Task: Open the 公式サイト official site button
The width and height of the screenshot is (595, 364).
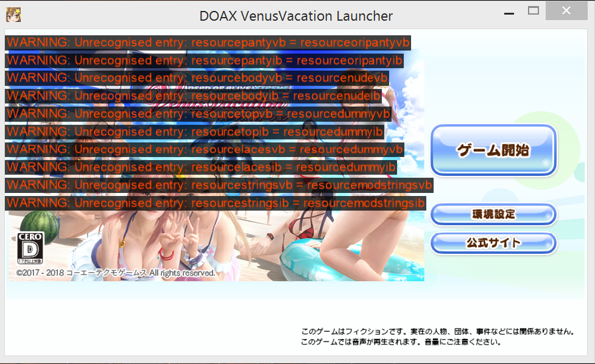Action: coord(494,243)
